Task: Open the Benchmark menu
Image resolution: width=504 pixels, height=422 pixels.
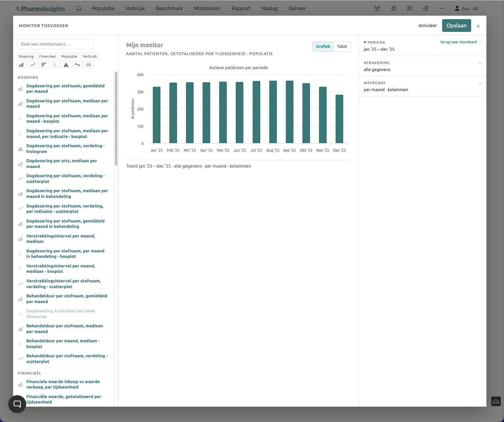Action: [x=169, y=9]
